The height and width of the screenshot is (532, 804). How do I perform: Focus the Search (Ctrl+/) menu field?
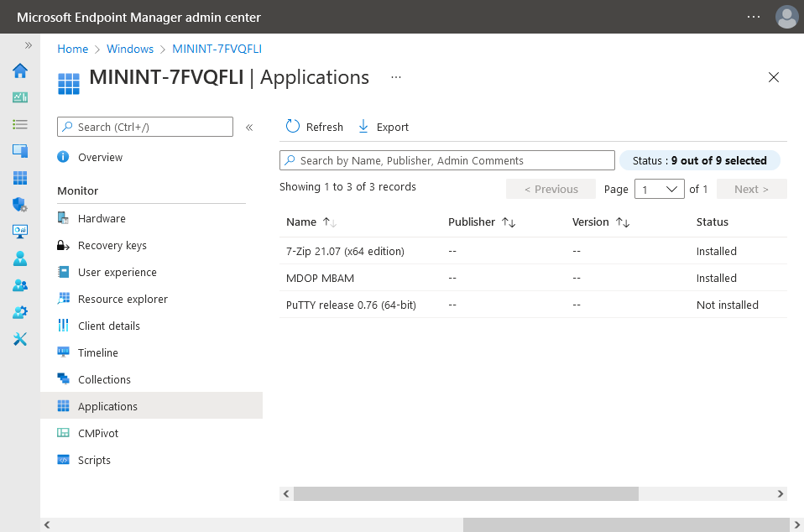145,127
